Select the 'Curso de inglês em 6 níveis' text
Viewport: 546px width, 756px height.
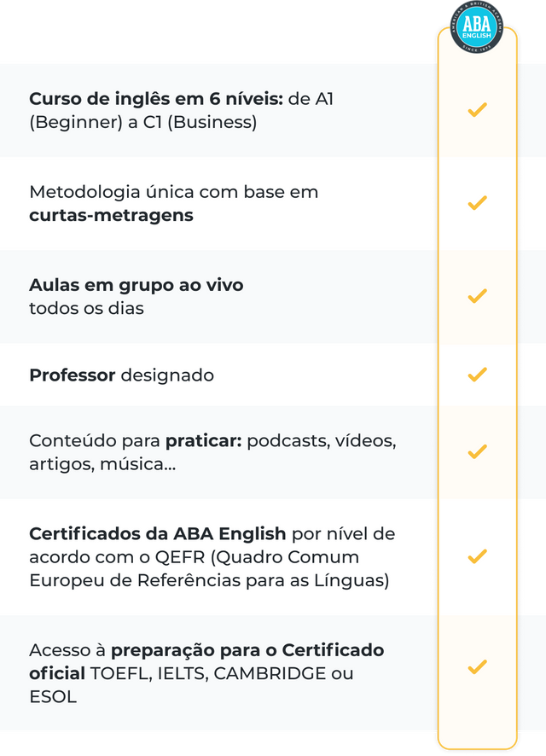(156, 99)
